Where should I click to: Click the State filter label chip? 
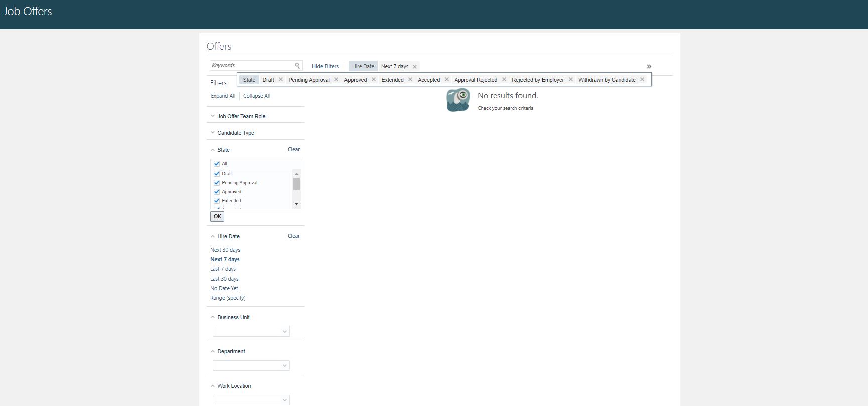click(249, 80)
